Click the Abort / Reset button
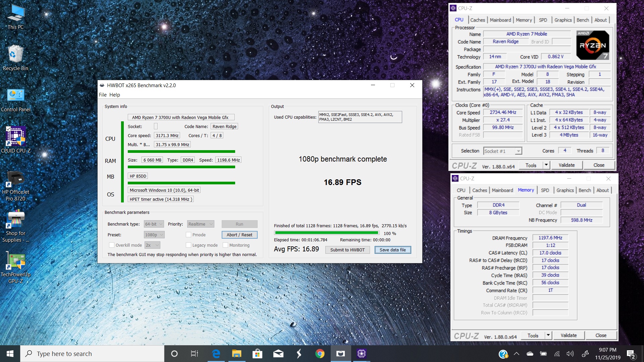Viewport: 644px width, 362px height. point(239,235)
